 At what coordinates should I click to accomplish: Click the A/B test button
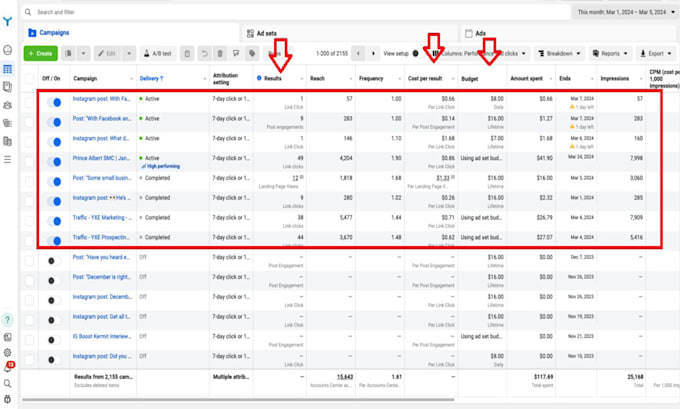158,53
